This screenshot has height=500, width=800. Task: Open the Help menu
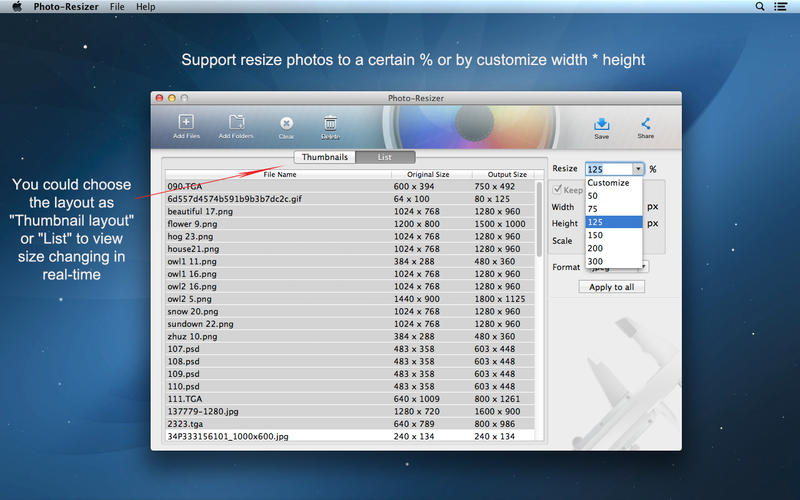(146, 7)
